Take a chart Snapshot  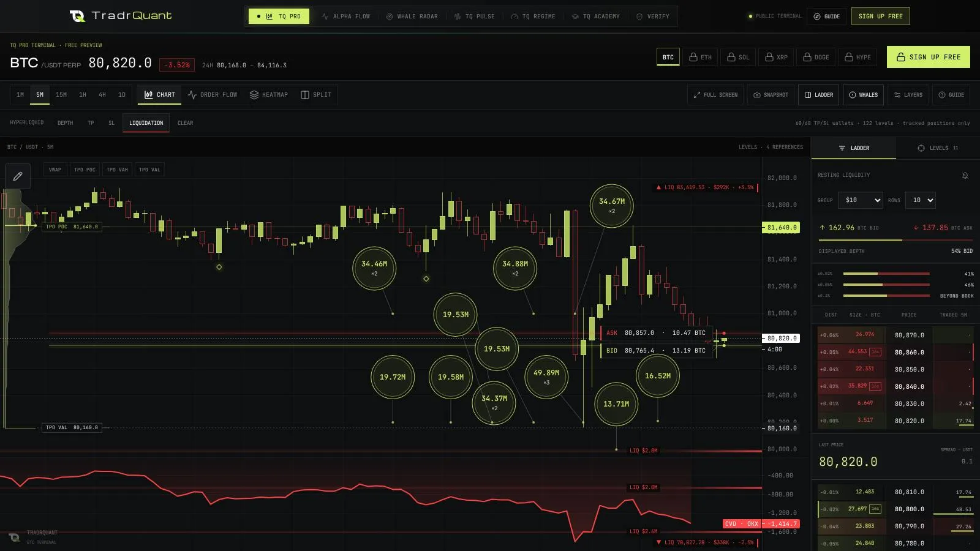[771, 95]
